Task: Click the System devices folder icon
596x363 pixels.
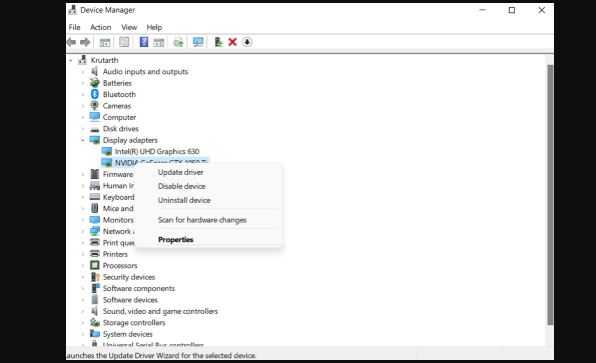Action: point(95,334)
